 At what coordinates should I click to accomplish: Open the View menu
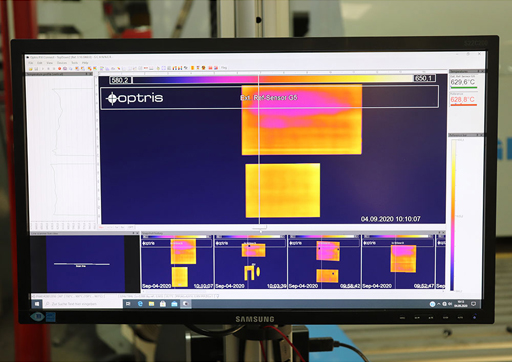click(x=50, y=63)
